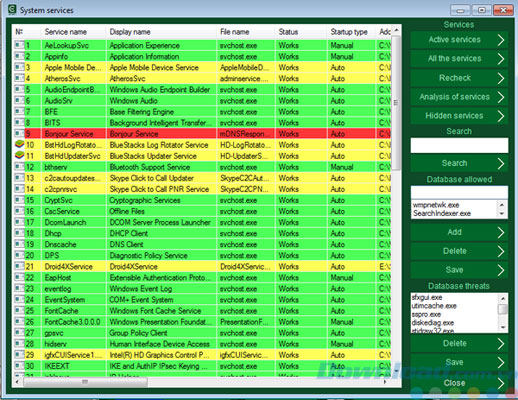Click the icon beside CscService row 16
The image size is (518, 400).
(19, 211)
